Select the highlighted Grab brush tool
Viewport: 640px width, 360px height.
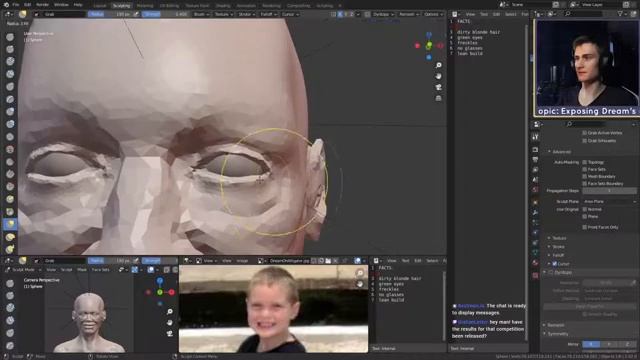point(10,224)
